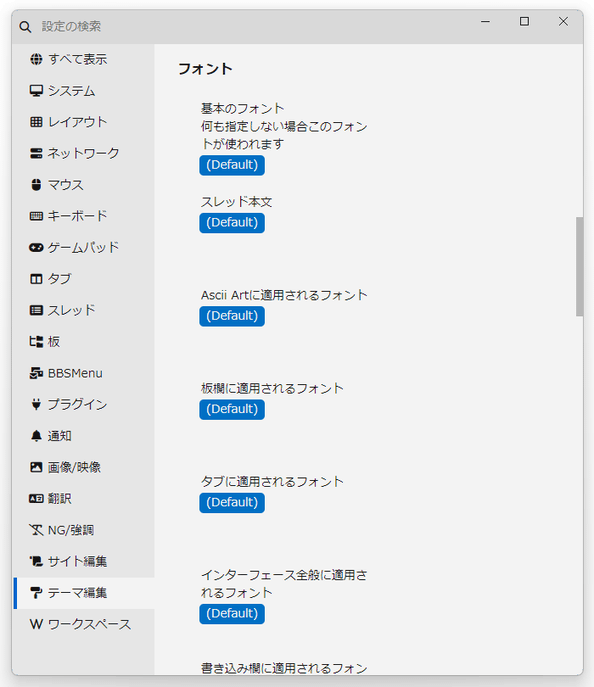The width and height of the screenshot is (594, 687).
Task: Close the settings window
Action: pyautogui.click(x=563, y=21)
